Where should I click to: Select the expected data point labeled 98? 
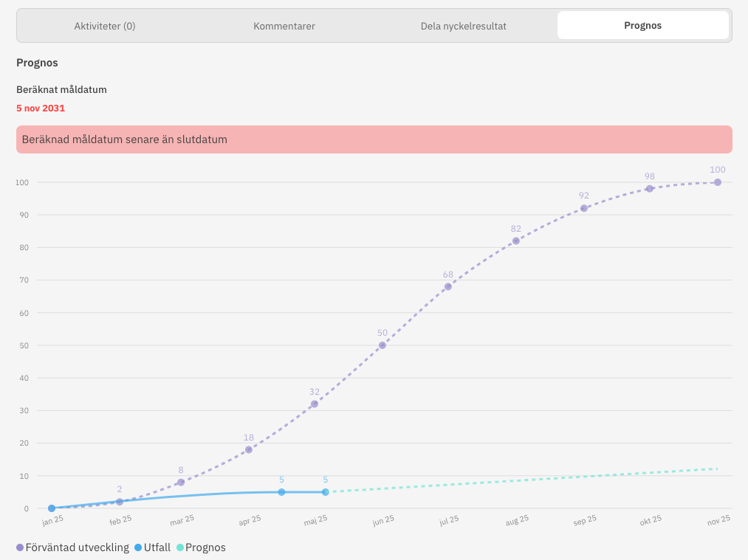click(650, 189)
